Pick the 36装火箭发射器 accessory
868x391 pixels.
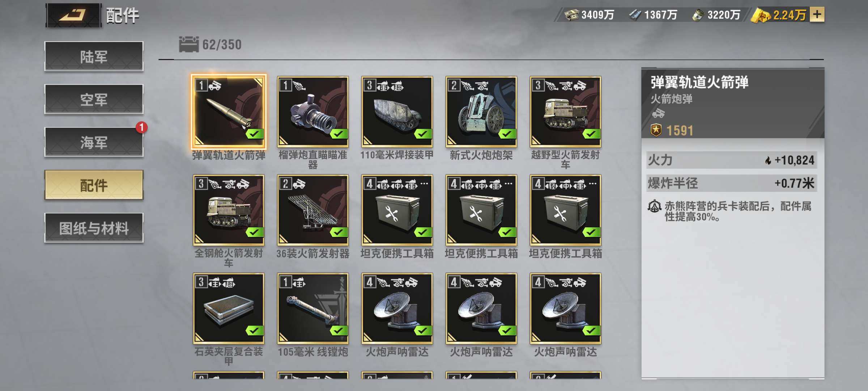[x=313, y=210]
